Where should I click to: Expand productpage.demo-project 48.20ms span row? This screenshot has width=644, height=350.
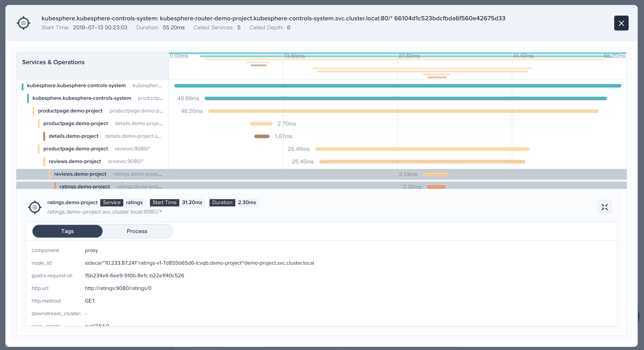pos(70,111)
